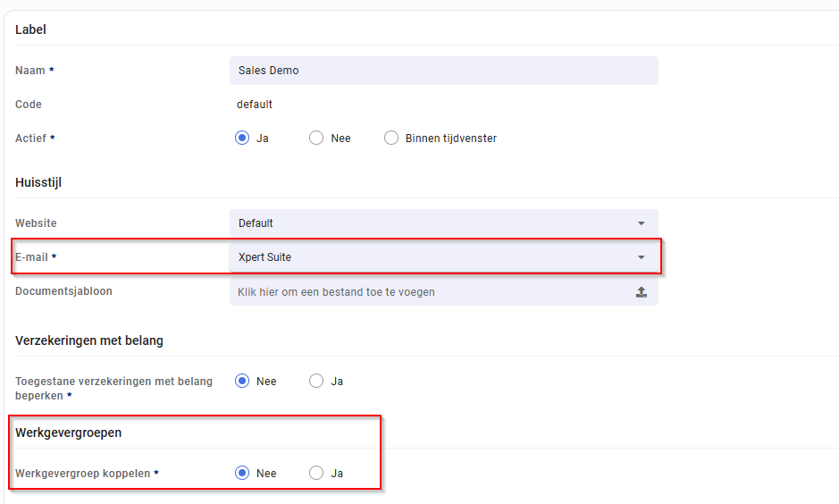Click the Documentsjabloon field label

(63, 291)
